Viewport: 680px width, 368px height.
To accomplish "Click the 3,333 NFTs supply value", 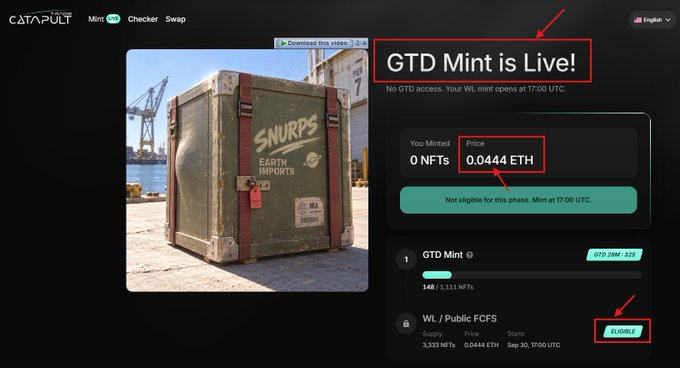I will (x=439, y=345).
